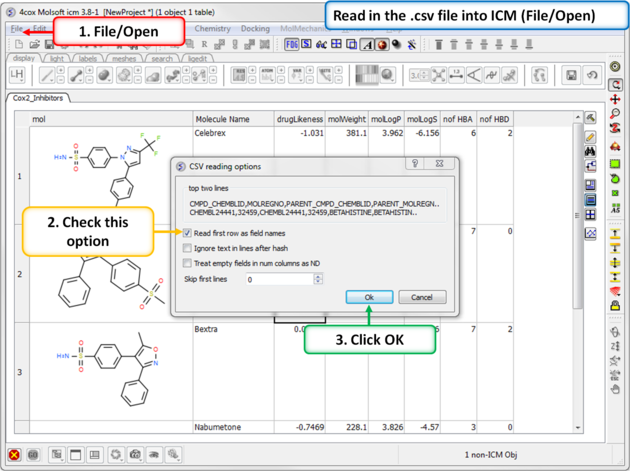This screenshot has height=471, width=630.
Task: Click the pencil edit icon beside table
Action: (592, 136)
